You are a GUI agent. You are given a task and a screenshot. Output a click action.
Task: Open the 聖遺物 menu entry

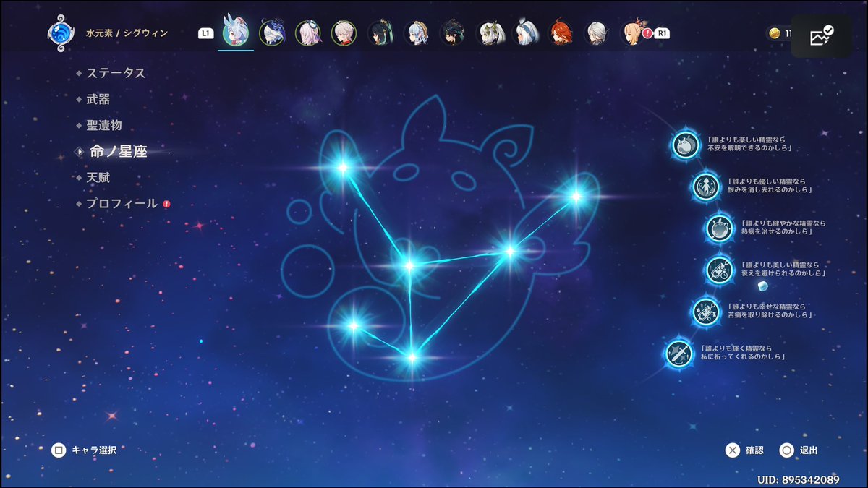click(104, 125)
